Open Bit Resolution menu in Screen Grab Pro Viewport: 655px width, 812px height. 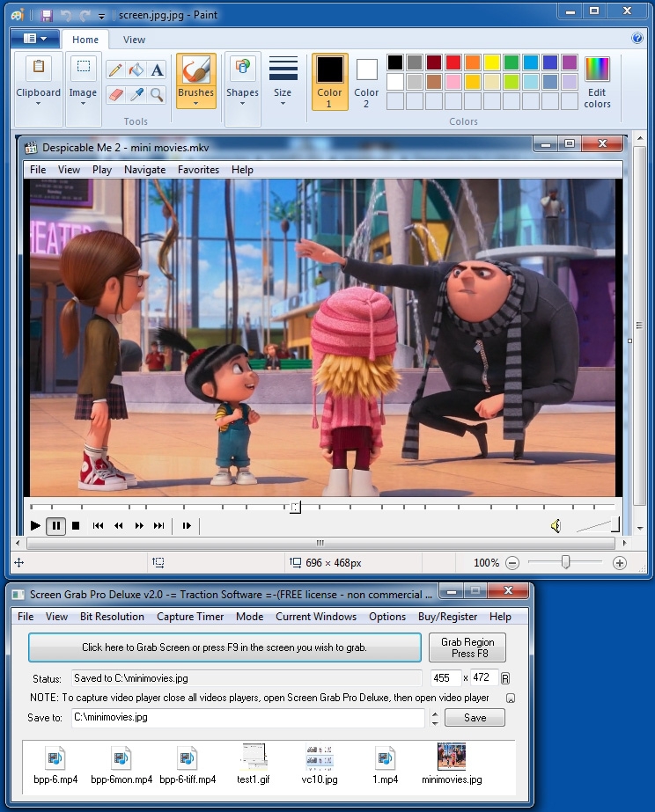click(112, 617)
